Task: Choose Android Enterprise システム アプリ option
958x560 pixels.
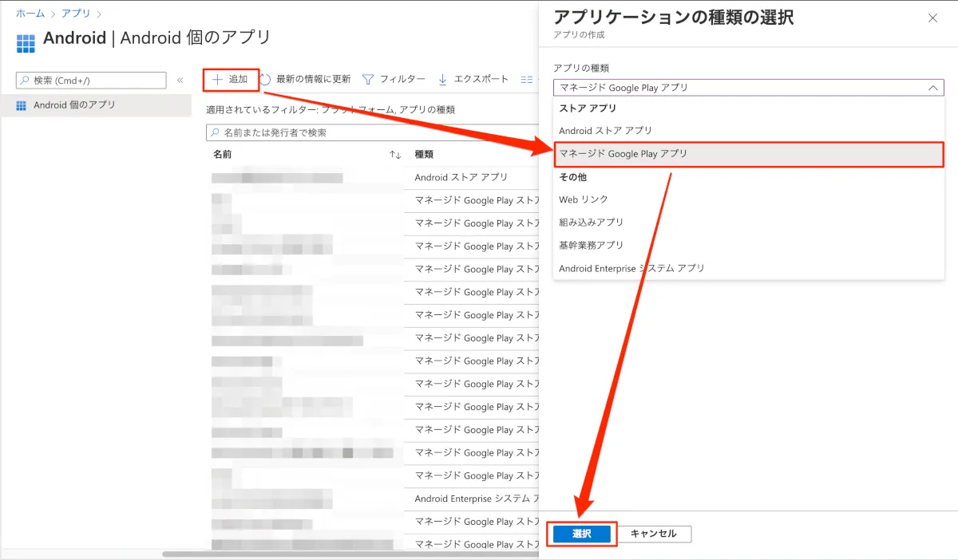Action: click(748, 269)
